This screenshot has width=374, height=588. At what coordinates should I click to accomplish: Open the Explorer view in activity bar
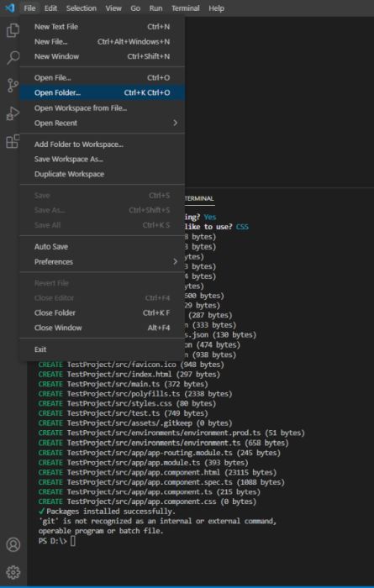13,30
